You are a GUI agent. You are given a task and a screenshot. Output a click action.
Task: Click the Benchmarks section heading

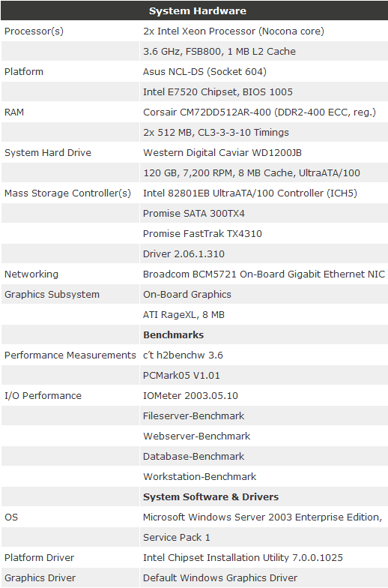click(x=174, y=334)
